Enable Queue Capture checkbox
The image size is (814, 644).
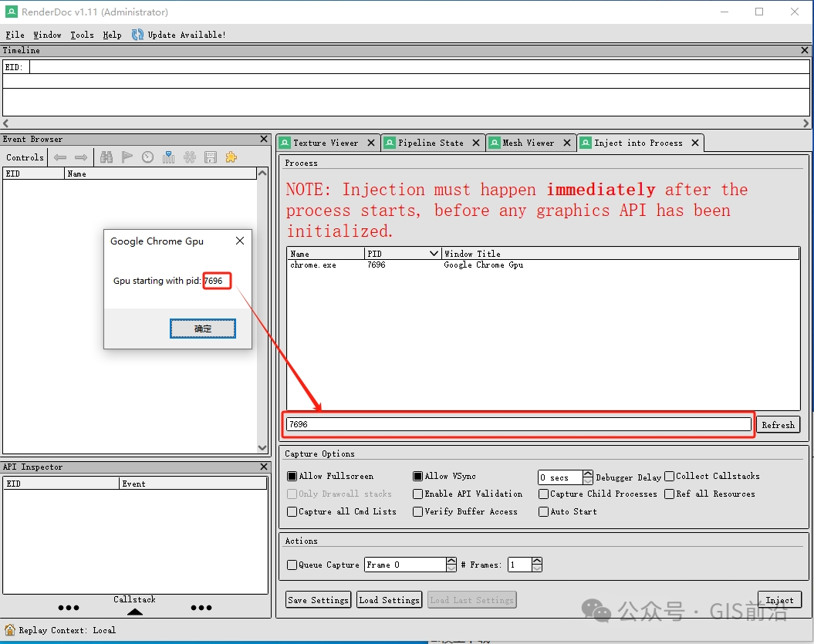tap(292, 565)
